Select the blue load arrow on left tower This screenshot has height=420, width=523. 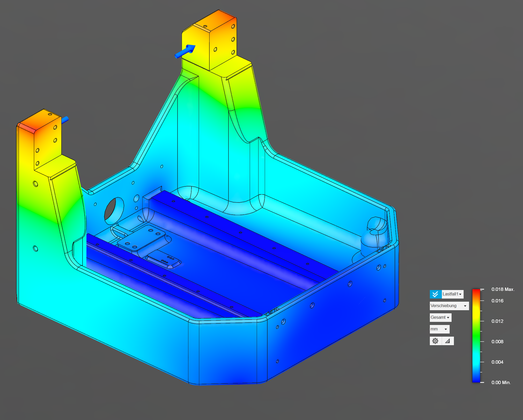coord(65,120)
